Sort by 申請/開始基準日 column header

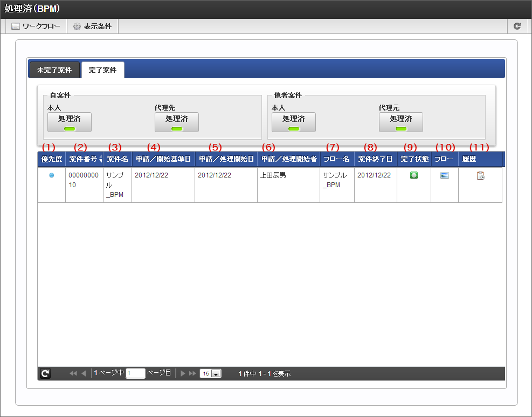pos(163,159)
